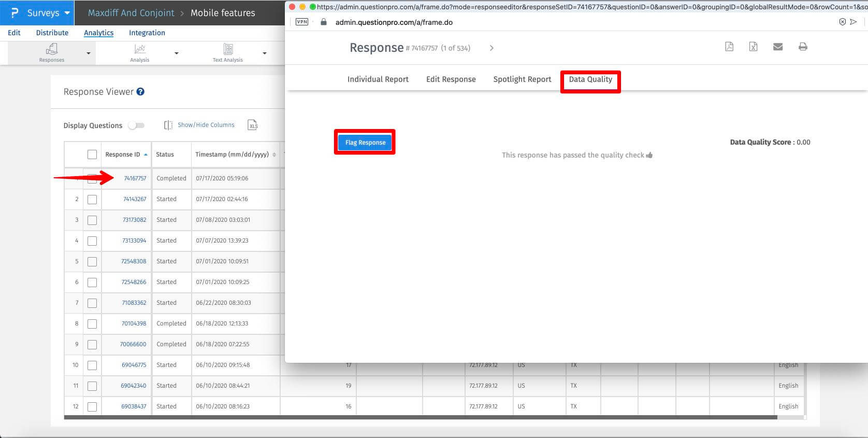Click the Show/Hide Columns icon
868x438 pixels.
[168, 125]
